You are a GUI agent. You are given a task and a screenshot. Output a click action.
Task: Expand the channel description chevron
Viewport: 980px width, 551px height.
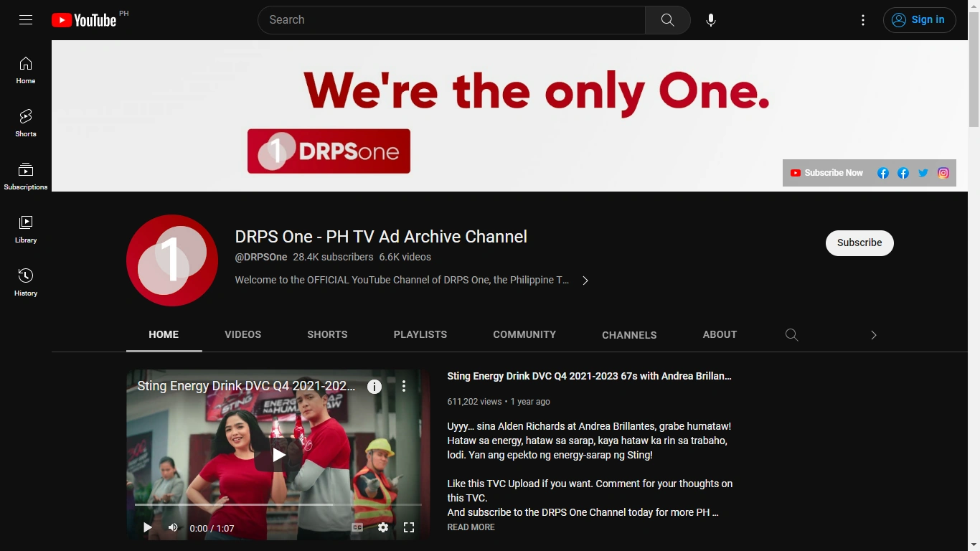(x=585, y=281)
